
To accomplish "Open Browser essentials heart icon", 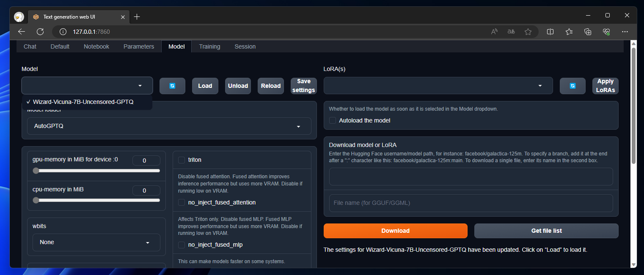I will [x=606, y=32].
